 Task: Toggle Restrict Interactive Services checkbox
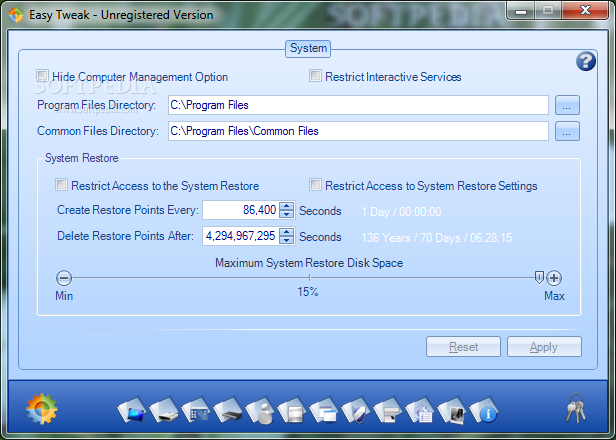[x=315, y=76]
